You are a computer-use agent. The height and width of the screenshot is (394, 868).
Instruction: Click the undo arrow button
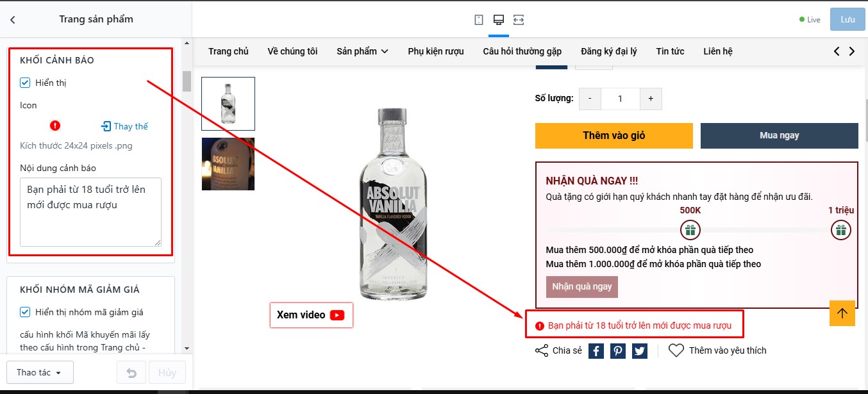pyautogui.click(x=131, y=372)
